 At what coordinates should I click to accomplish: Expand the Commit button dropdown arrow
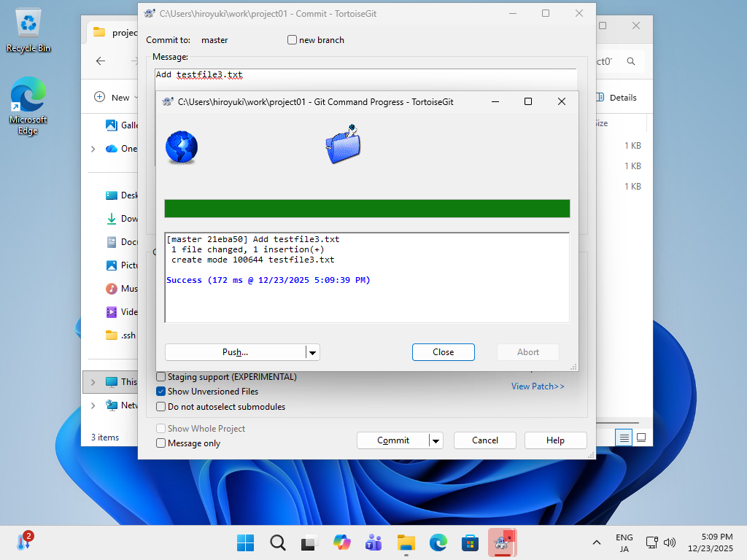click(436, 440)
